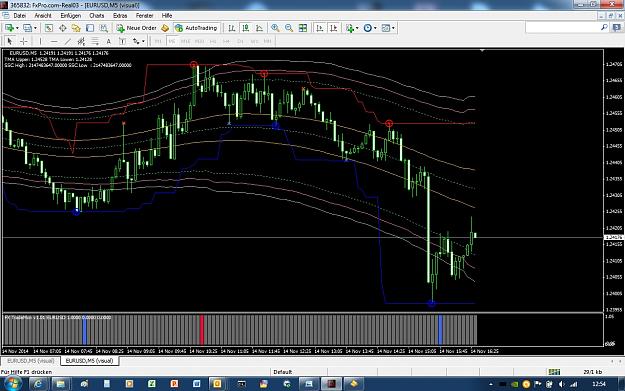Open the Windows Start button
625x391 pixels.
click(12, 384)
